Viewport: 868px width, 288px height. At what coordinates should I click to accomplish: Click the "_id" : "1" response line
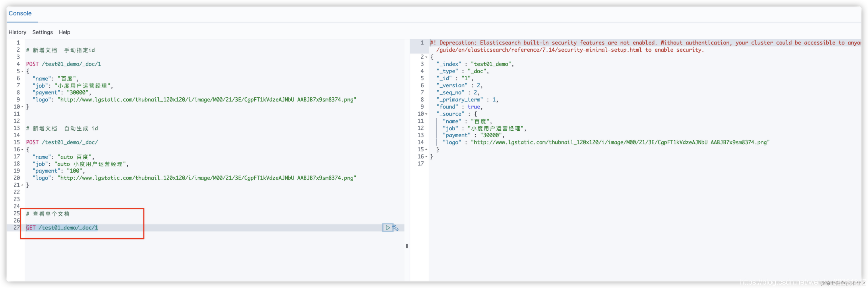coord(455,78)
